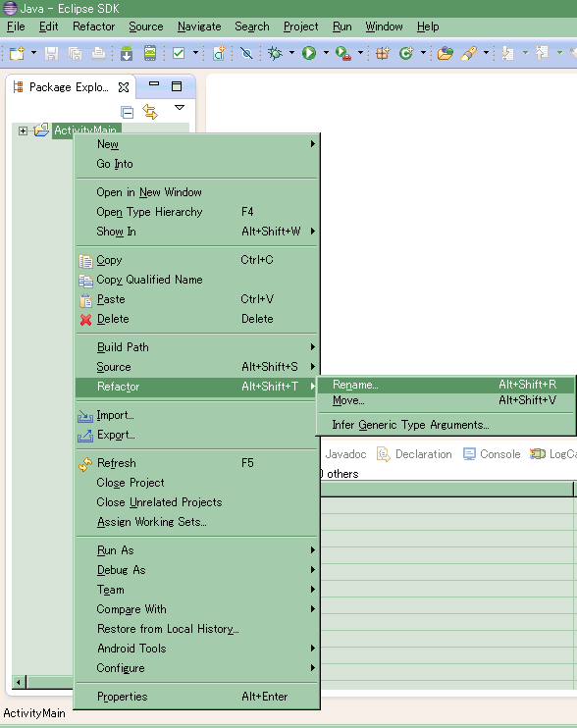Expand the ActivityMain project tree node
577x728 pixels.
click(x=23, y=130)
